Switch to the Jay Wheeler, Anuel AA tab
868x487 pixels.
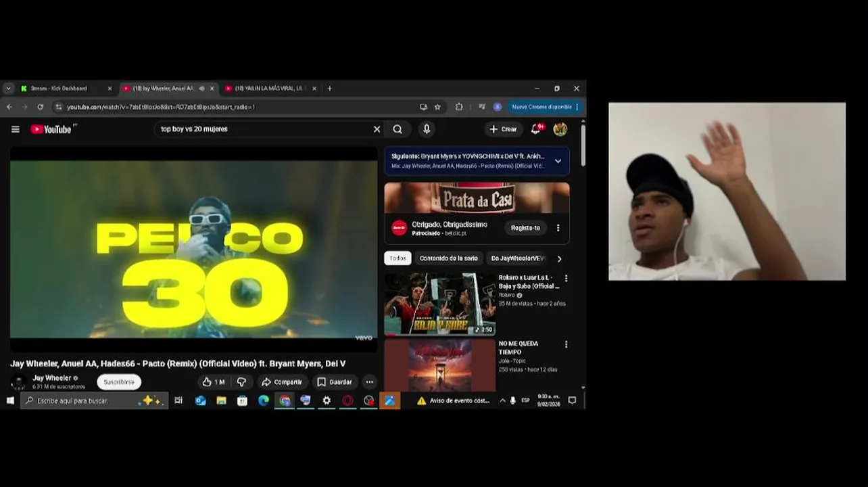tap(163, 89)
